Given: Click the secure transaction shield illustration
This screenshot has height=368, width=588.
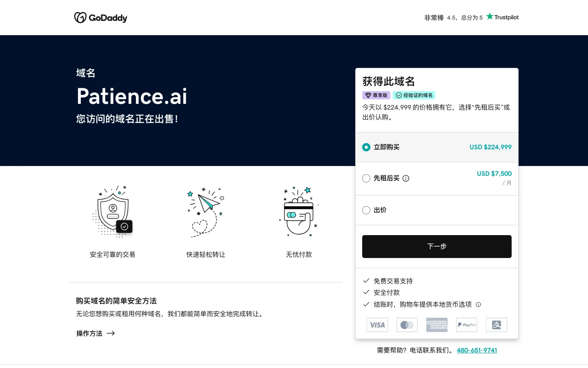Looking at the screenshot, I should [x=113, y=211].
